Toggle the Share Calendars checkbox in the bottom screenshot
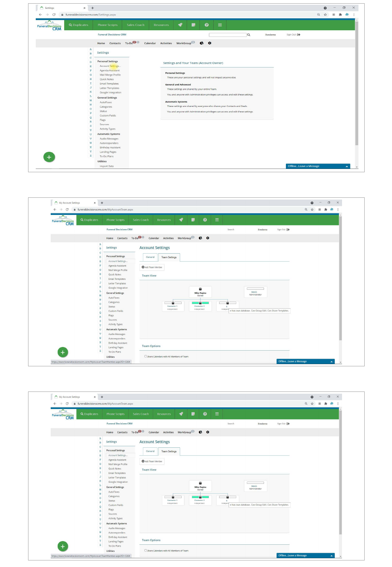The width and height of the screenshot is (392, 567). point(145,551)
